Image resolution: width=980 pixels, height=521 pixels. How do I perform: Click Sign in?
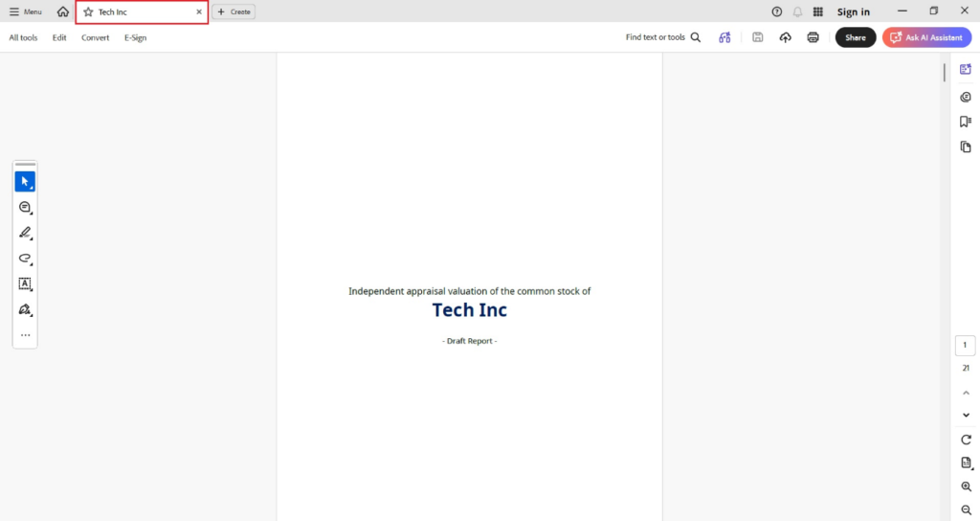pos(853,11)
